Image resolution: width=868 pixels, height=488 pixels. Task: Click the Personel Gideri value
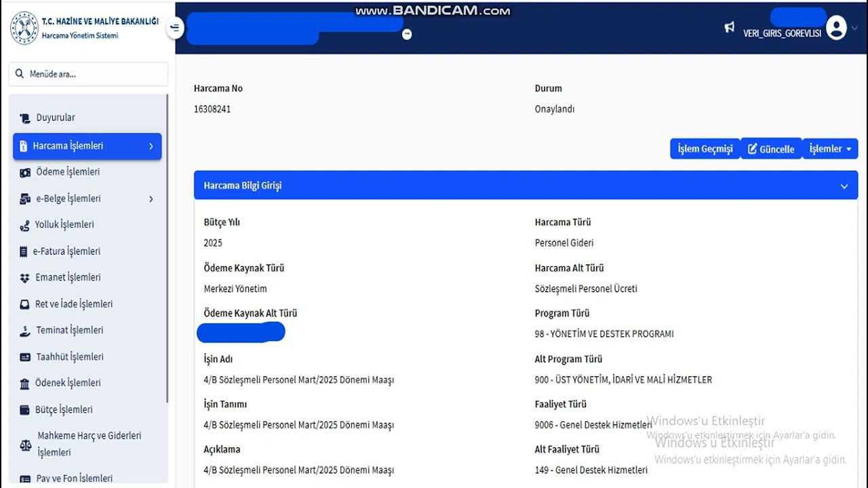[564, 243]
